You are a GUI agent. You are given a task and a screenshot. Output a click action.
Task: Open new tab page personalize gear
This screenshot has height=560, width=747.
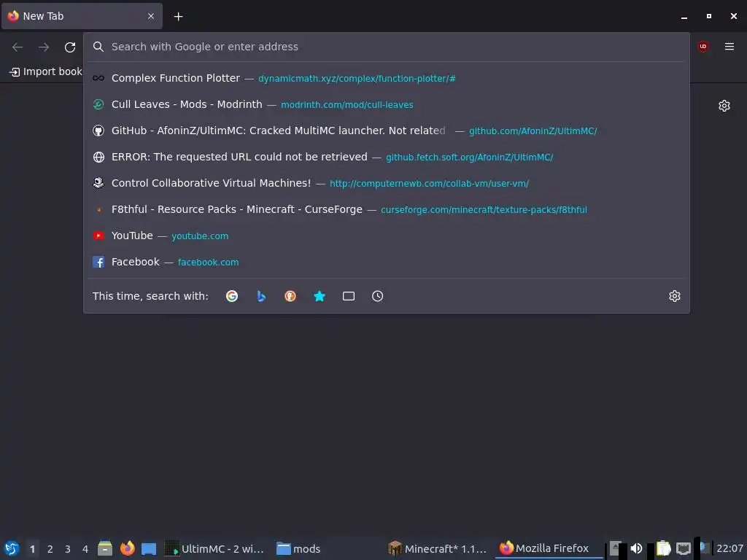[x=724, y=106]
